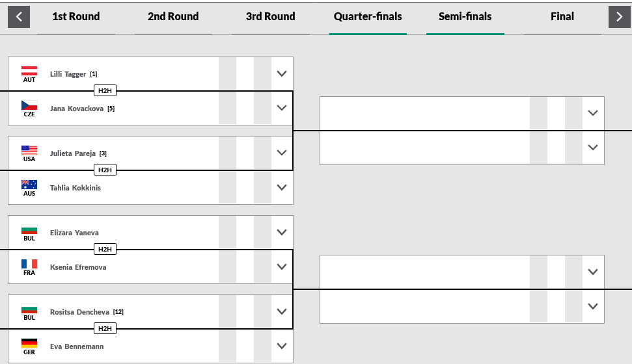The height and width of the screenshot is (364, 632).
Task: Click German flag beside Eva Bennemann
Action: click(x=29, y=343)
